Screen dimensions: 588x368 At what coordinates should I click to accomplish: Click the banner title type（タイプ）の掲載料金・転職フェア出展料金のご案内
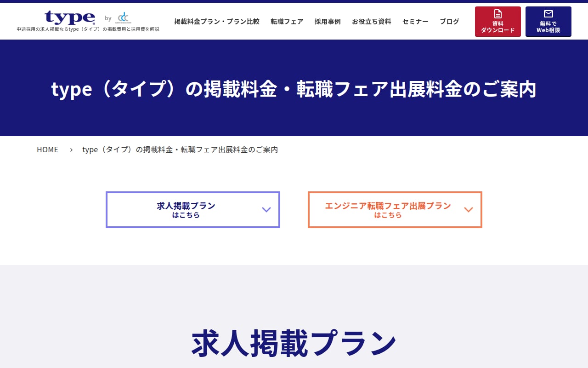(x=294, y=89)
